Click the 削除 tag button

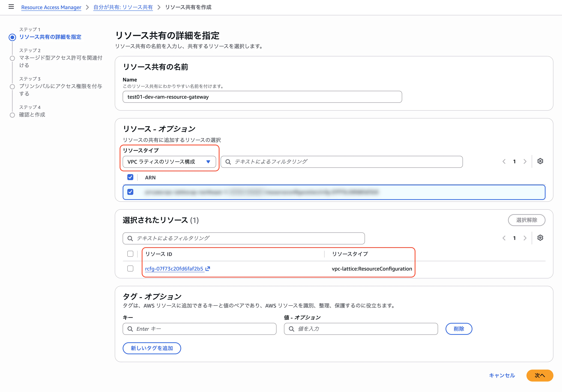click(x=459, y=329)
